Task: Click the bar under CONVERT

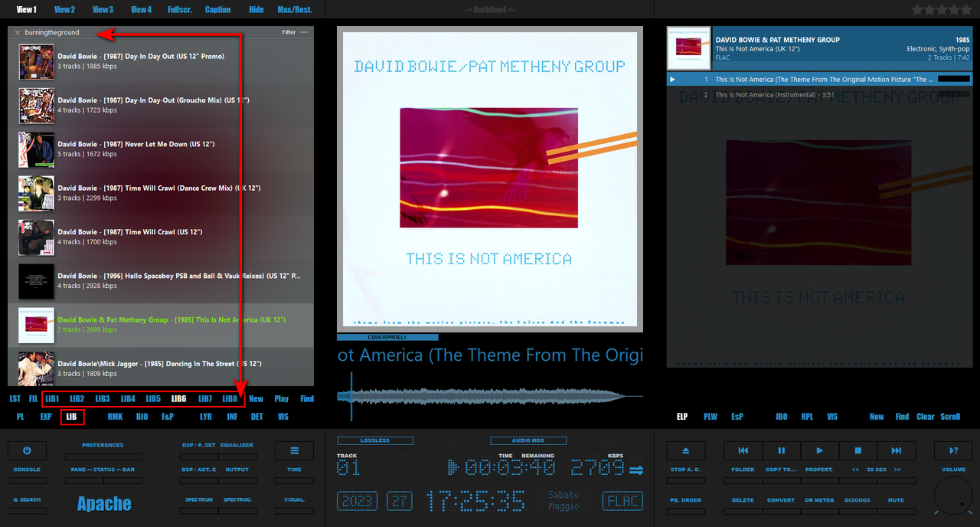Action: pos(781,511)
